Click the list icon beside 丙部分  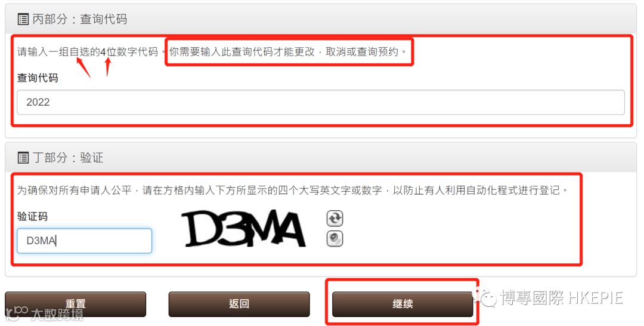point(23,19)
